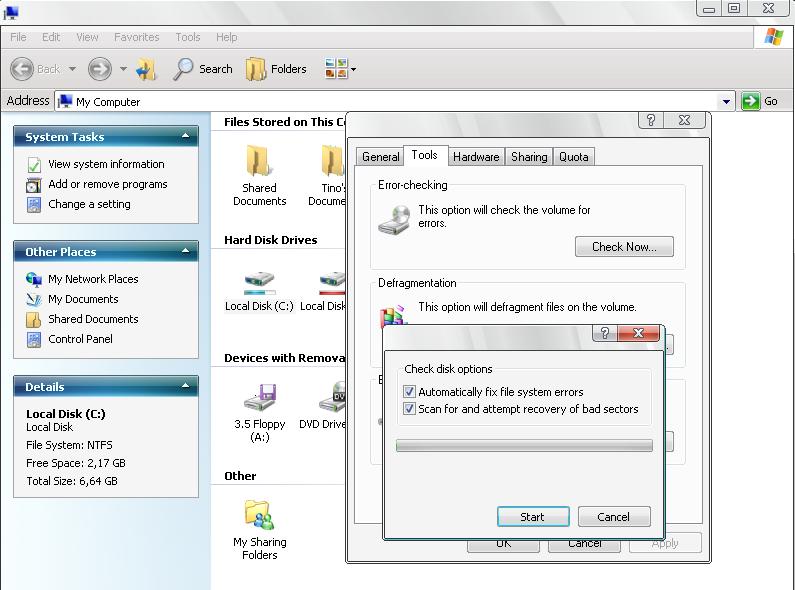Click the Up folder toolbar icon
Screen dimensions: 795x590
click(147, 69)
